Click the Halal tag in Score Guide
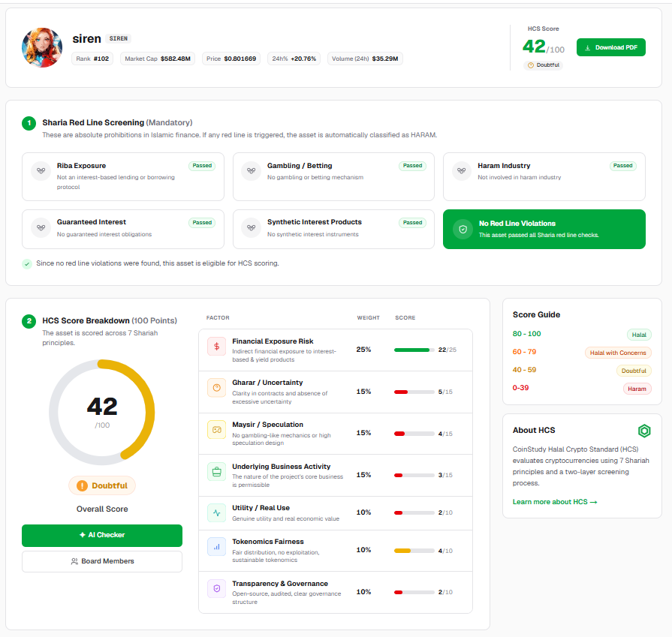Screen dimensions: 672x637 click(x=639, y=335)
